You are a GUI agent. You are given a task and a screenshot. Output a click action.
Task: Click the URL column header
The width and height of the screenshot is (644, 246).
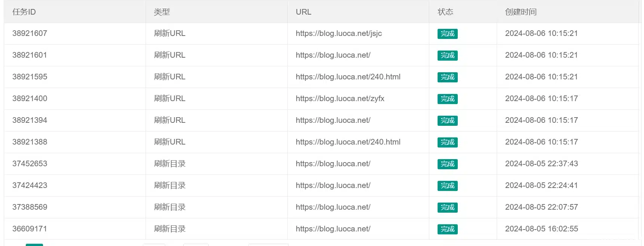(303, 12)
